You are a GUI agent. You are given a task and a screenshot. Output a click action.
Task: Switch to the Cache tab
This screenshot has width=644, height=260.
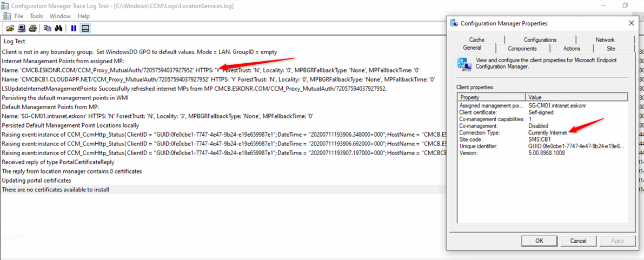[x=476, y=39]
